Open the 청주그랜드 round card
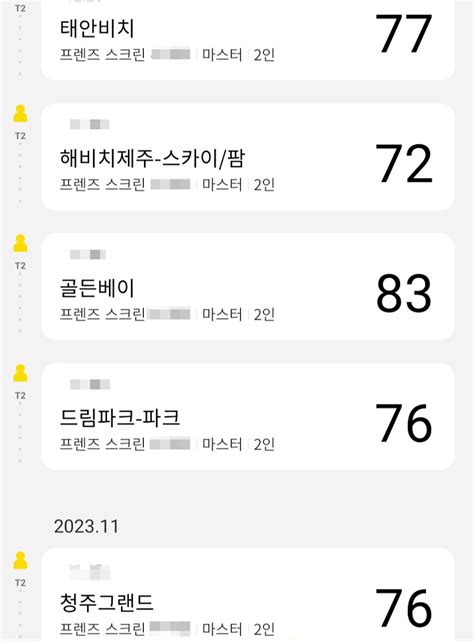 coord(248,594)
